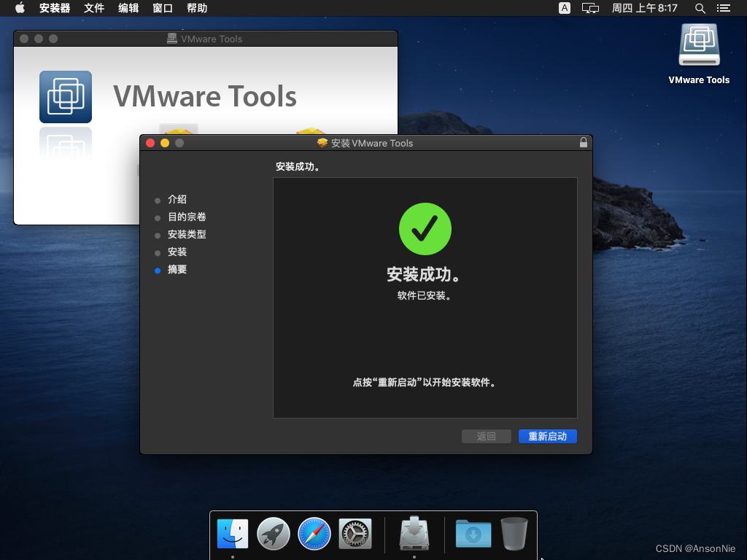Screen dimensions: 747x560
Task: Click the VMware Tools background window title bar
Action: tap(205, 39)
